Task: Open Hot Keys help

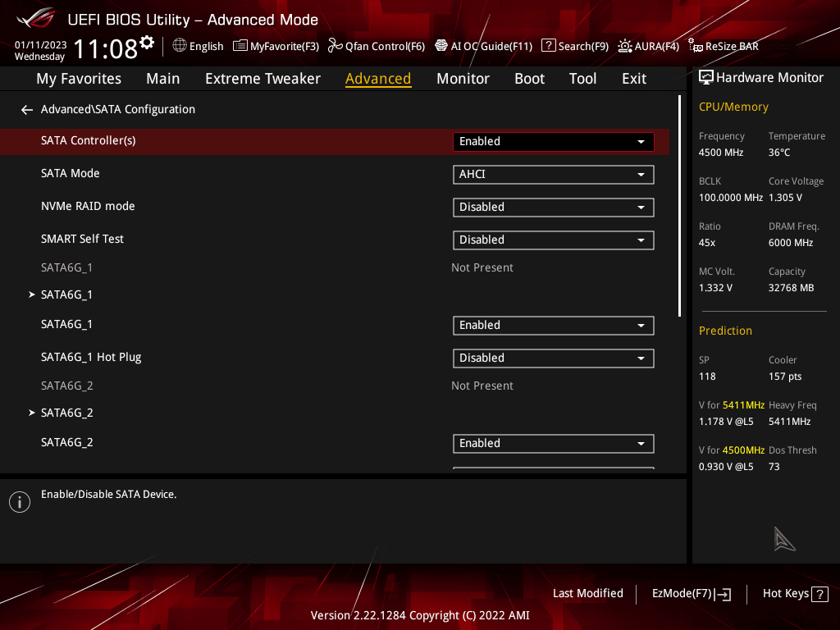Action: click(x=795, y=594)
